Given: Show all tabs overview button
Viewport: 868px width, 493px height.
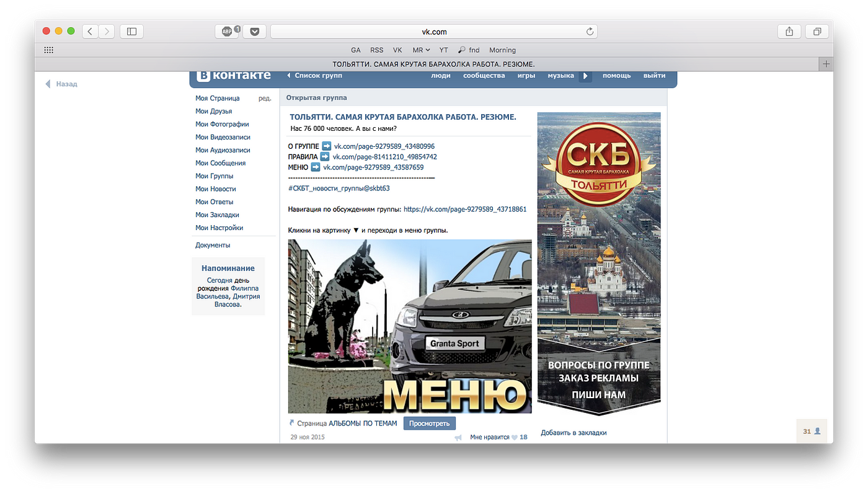Looking at the screenshot, I should [x=817, y=32].
